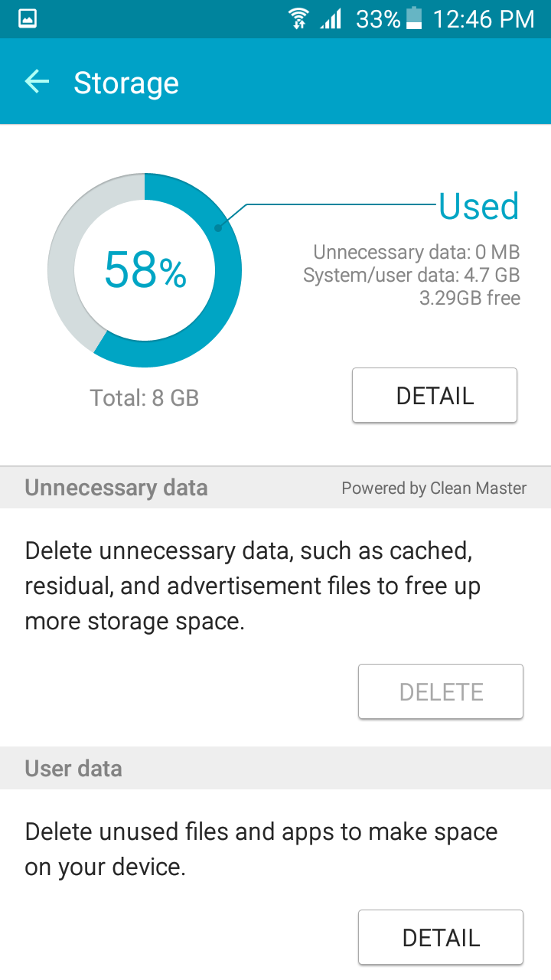Tap the battery icon in status bar

point(414,19)
